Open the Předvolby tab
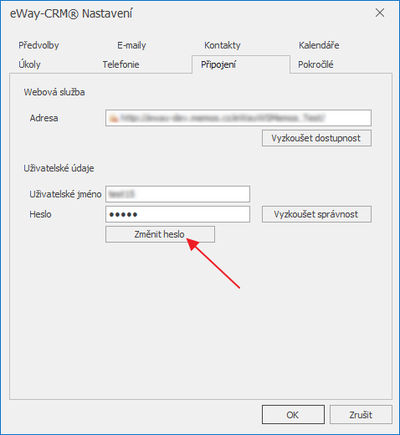Image resolution: width=400 pixels, height=435 pixels. click(x=39, y=45)
